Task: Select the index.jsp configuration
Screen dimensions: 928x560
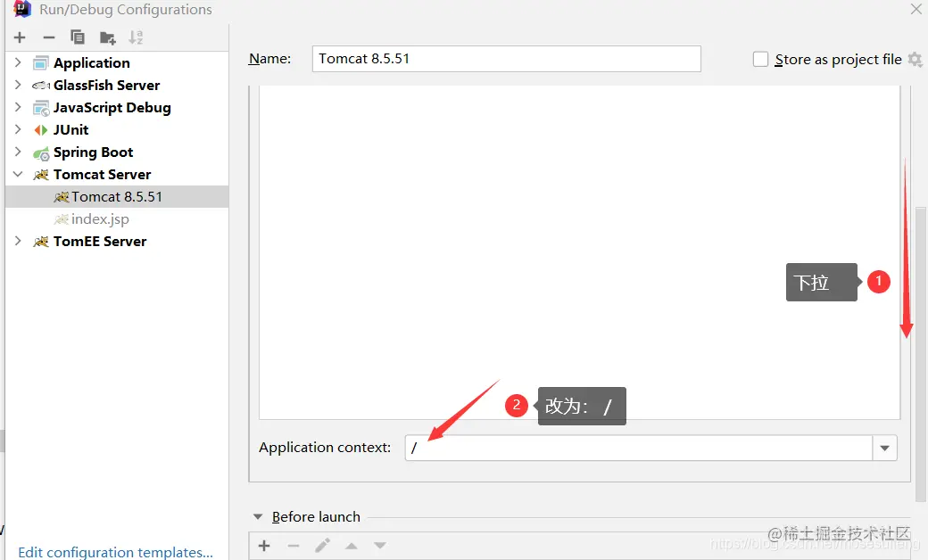Action: (x=103, y=218)
